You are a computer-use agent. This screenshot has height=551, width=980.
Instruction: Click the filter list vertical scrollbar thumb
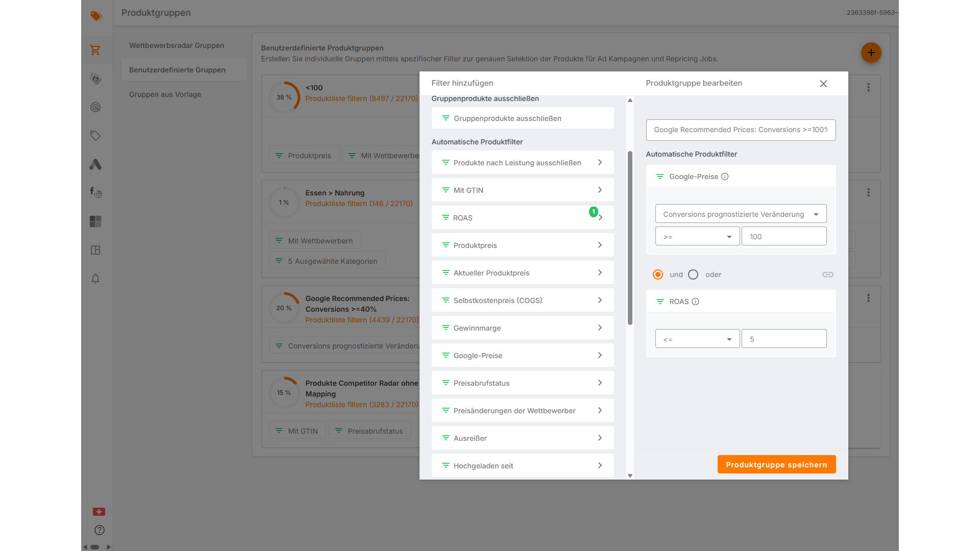(630, 238)
